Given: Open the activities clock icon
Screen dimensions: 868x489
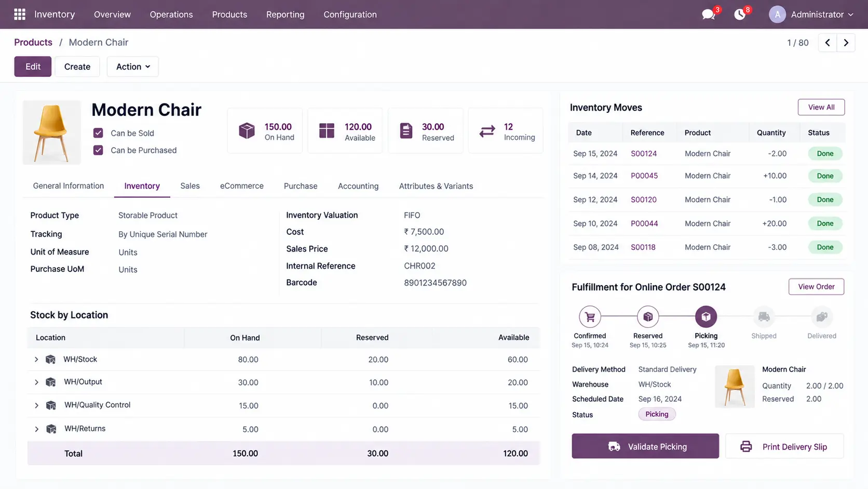Looking at the screenshot, I should tap(740, 15).
